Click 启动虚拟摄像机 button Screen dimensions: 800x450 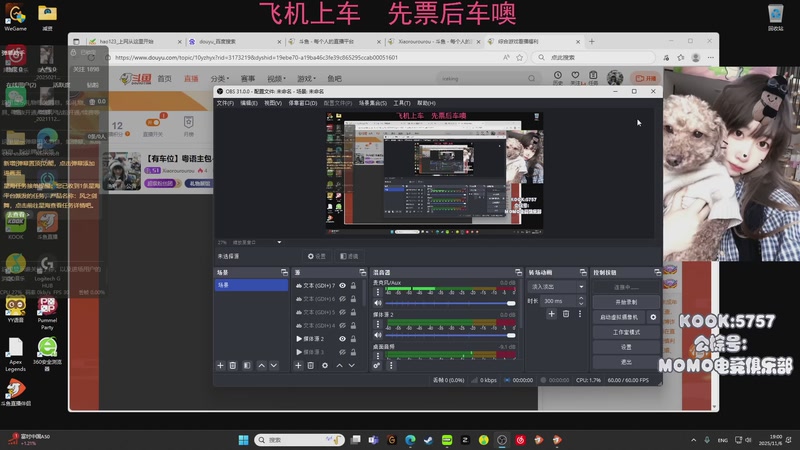619,317
